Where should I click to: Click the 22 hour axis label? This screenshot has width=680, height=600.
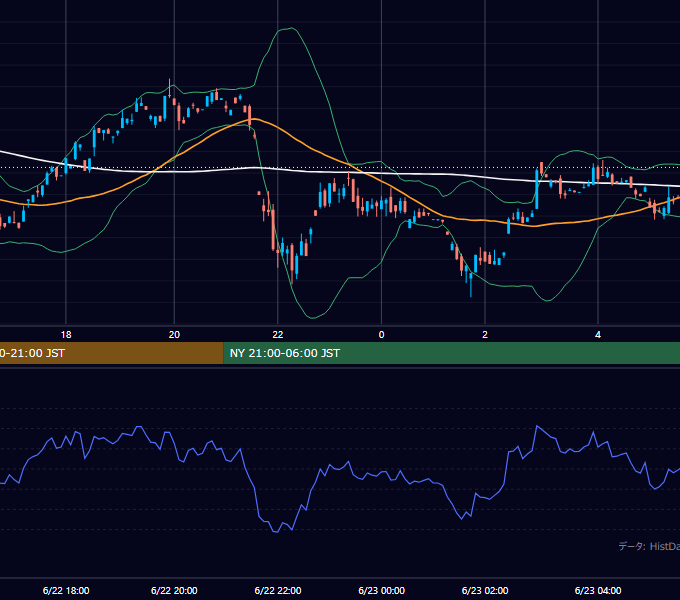click(x=278, y=335)
